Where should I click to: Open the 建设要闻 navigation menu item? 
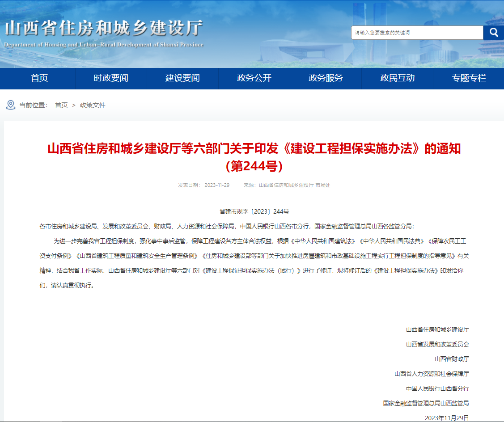pyautogui.click(x=182, y=79)
